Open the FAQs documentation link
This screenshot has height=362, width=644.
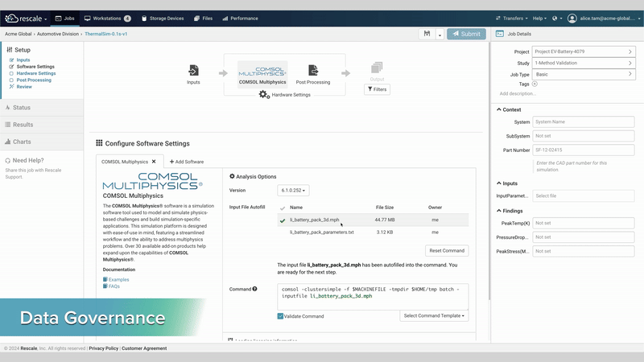pos(114,286)
